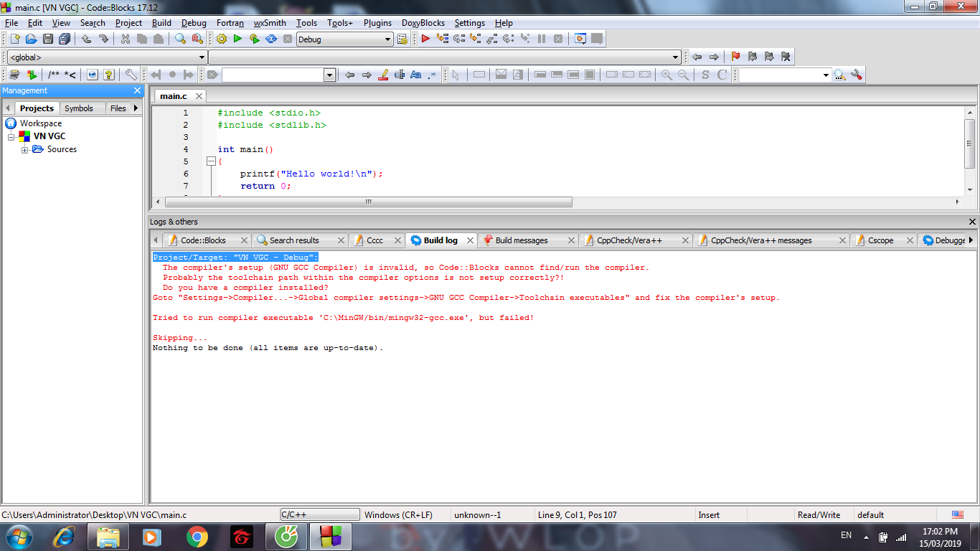Toggle the regular expression .* icon
The height and width of the screenshot is (551, 980).
[x=432, y=75]
